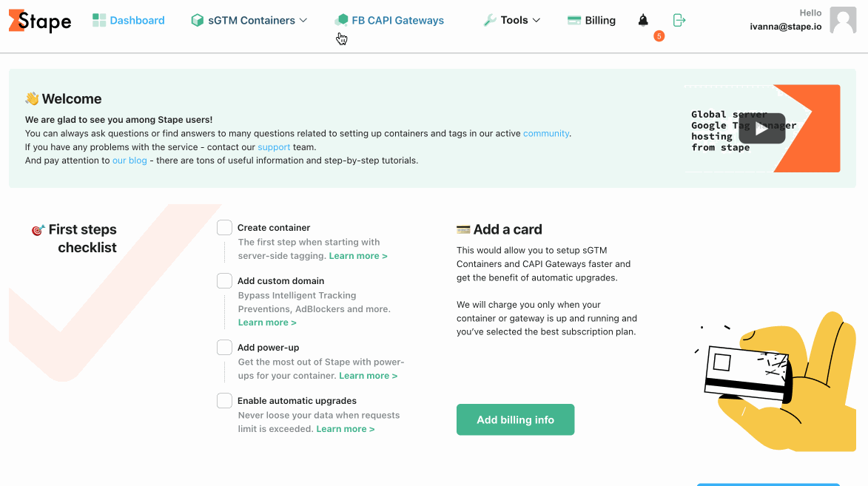Check the Create container checkbox
The height and width of the screenshot is (486, 868).
pos(224,228)
